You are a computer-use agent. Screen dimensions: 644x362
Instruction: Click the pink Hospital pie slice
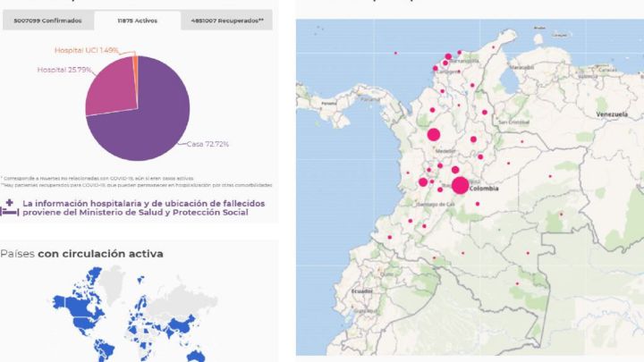tap(107, 88)
